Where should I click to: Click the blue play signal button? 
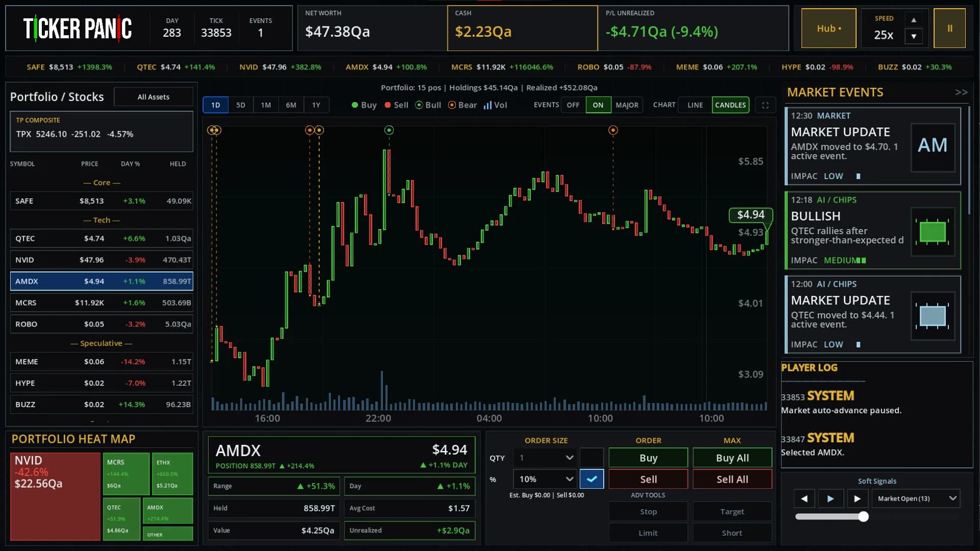pyautogui.click(x=830, y=498)
